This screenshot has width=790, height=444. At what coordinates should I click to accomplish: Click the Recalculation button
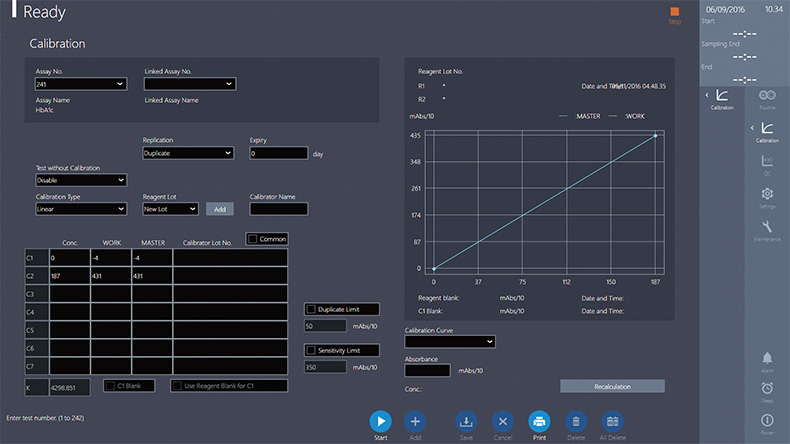[x=612, y=387]
